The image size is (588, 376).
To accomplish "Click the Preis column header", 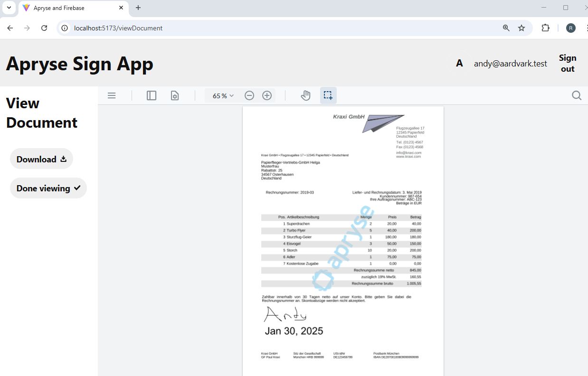I will [392, 217].
